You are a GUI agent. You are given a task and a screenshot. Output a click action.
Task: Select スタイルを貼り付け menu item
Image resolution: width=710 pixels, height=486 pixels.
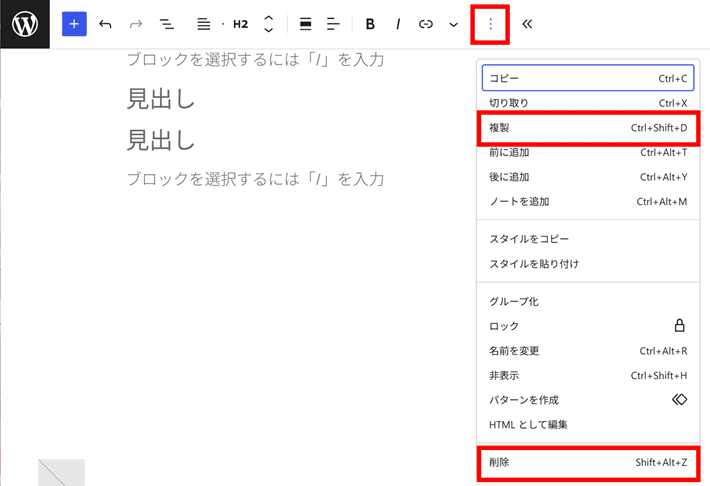tap(588, 264)
